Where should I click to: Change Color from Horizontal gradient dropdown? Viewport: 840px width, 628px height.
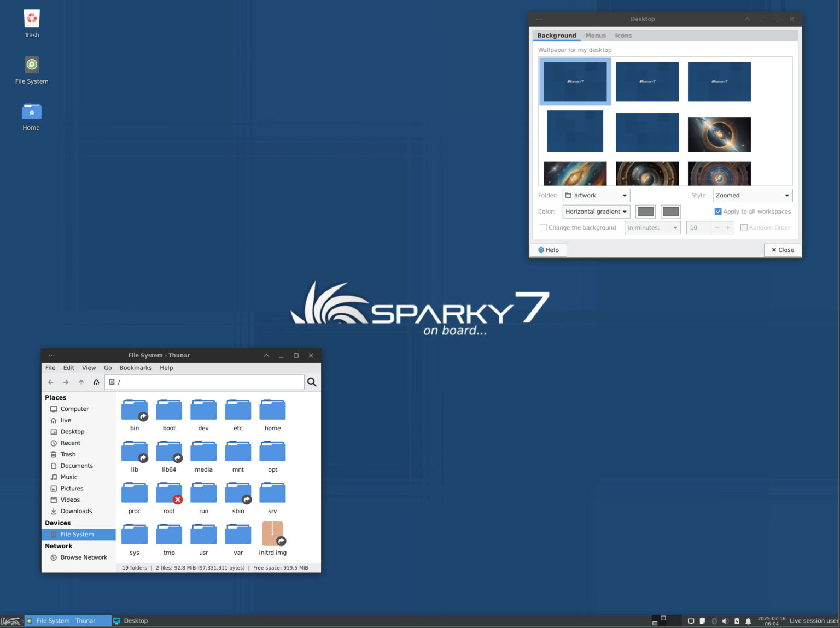coord(596,212)
